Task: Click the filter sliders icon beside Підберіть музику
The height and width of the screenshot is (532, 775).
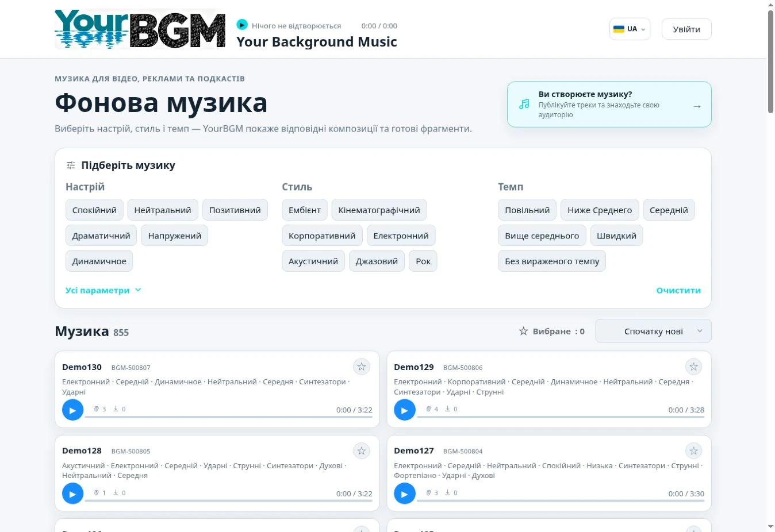Action: (71, 165)
